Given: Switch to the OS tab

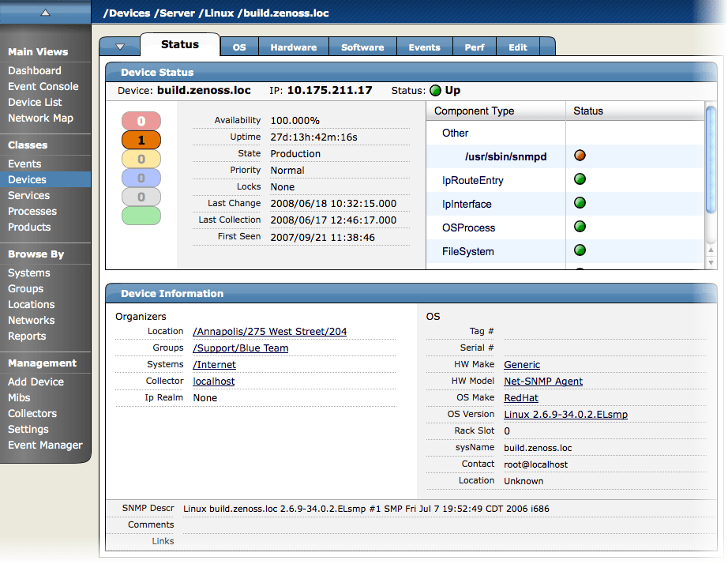Looking at the screenshot, I should [x=239, y=47].
